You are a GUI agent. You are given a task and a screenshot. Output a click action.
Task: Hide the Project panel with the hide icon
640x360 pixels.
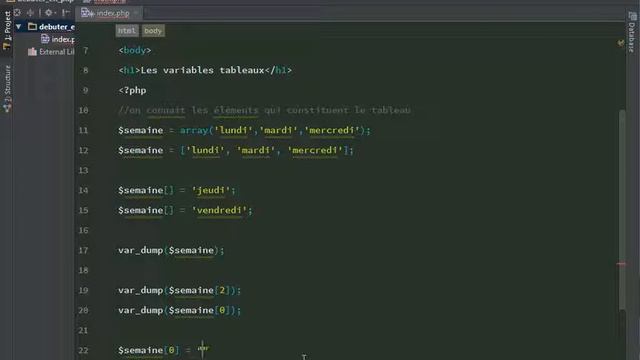coord(66,13)
